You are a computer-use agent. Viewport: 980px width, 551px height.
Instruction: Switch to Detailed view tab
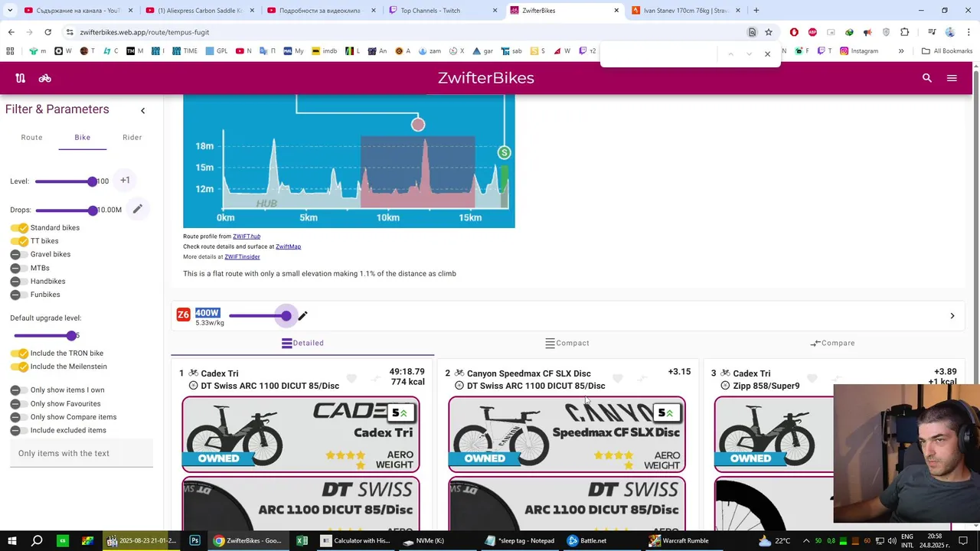[x=302, y=343]
